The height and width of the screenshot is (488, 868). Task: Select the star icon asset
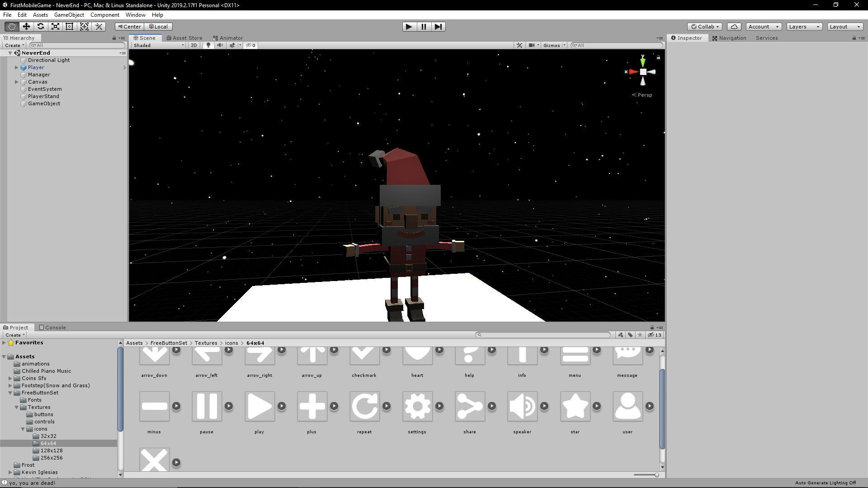point(575,406)
